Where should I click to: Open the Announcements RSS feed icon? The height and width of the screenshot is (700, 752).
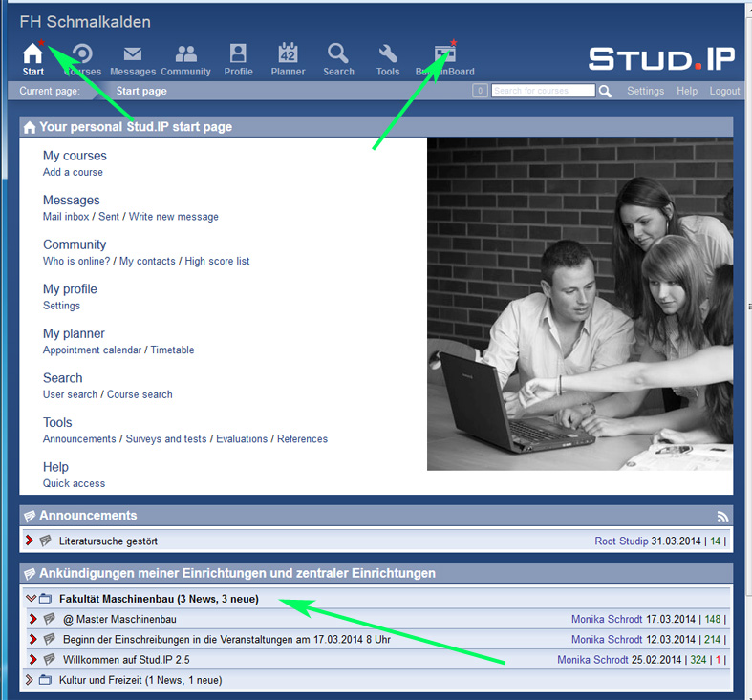click(x=722, y=516)
